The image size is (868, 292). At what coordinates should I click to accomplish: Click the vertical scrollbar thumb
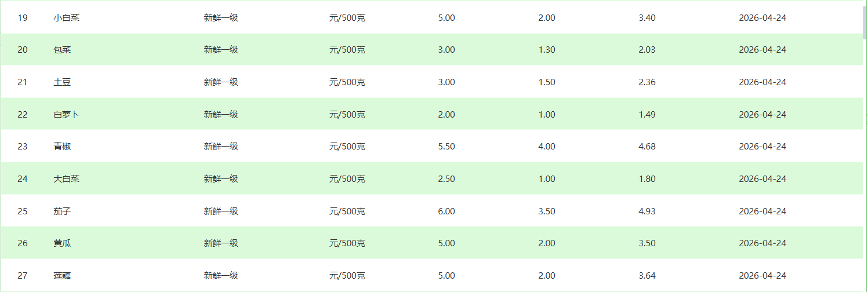coord(865,23)
